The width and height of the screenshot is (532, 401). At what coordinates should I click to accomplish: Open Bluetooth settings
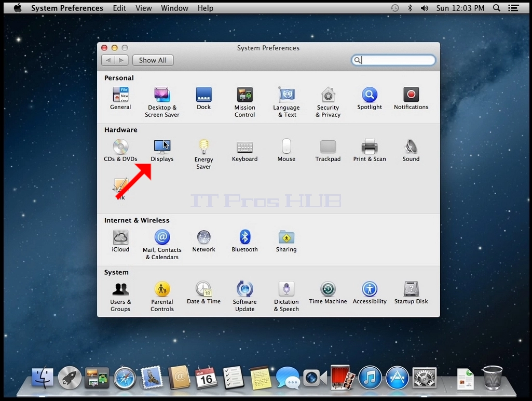[244, 240]
